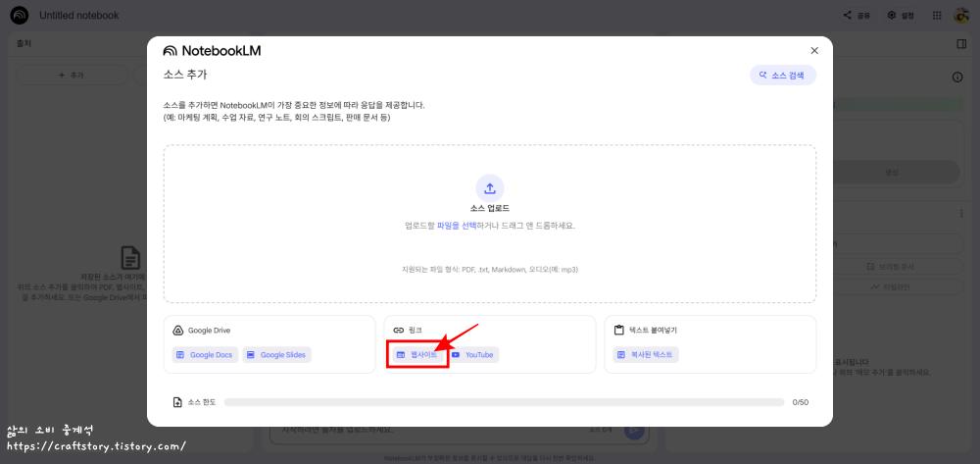The image size is (980, 464).
Task: Click the chain icon beside 링크
Action: click(398, 331)
